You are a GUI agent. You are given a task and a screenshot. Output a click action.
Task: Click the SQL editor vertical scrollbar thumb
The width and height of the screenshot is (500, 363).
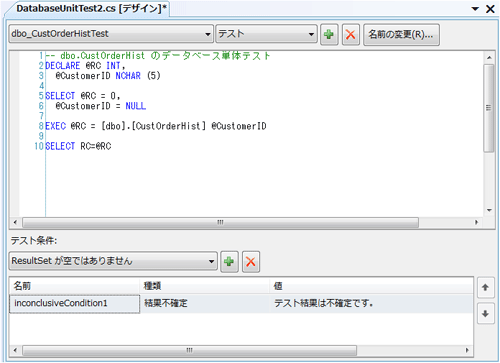tap(489, 108)
